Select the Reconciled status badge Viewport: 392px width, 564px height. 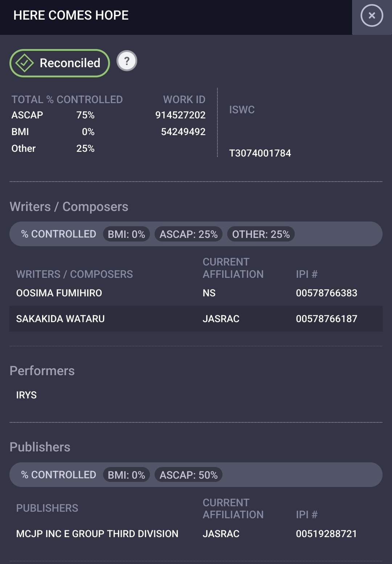[60, 63]
